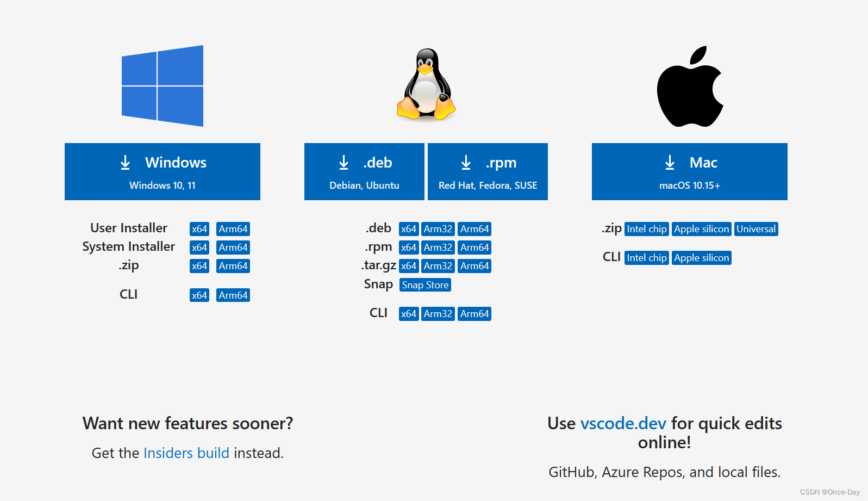Select Intel chip for Mac CLI

tap(647, 258)
